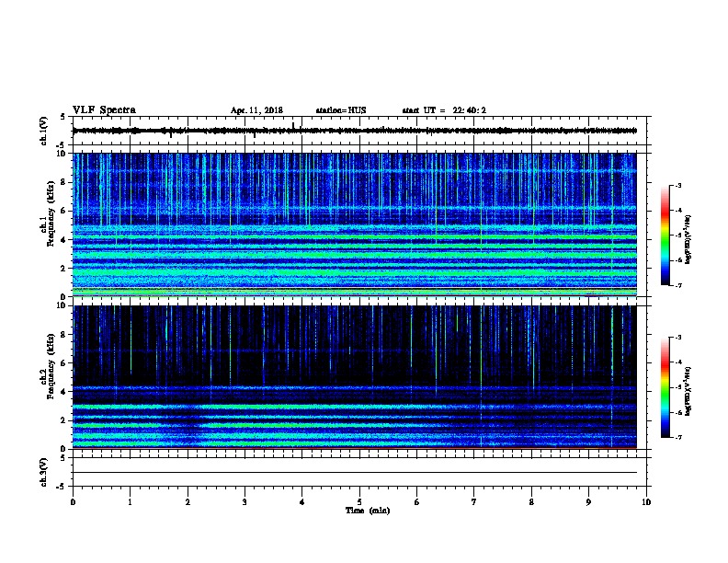
Task: Click the "-3" label on ch.1 color scale
Action: 677,185
